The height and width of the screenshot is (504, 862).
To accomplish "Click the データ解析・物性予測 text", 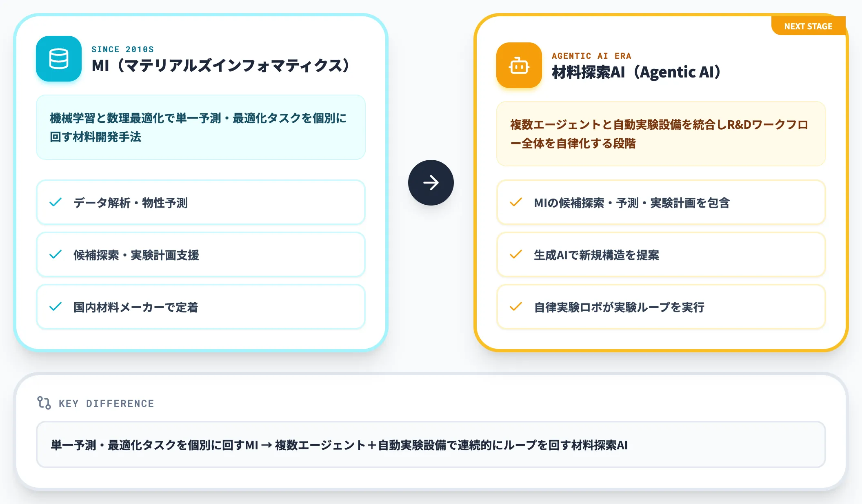I will click(131, 203).
